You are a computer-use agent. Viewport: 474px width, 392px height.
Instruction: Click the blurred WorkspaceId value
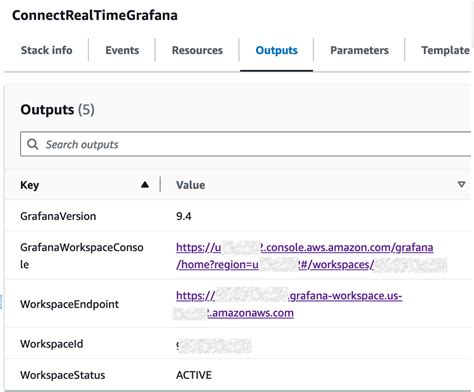coord(214,346)
